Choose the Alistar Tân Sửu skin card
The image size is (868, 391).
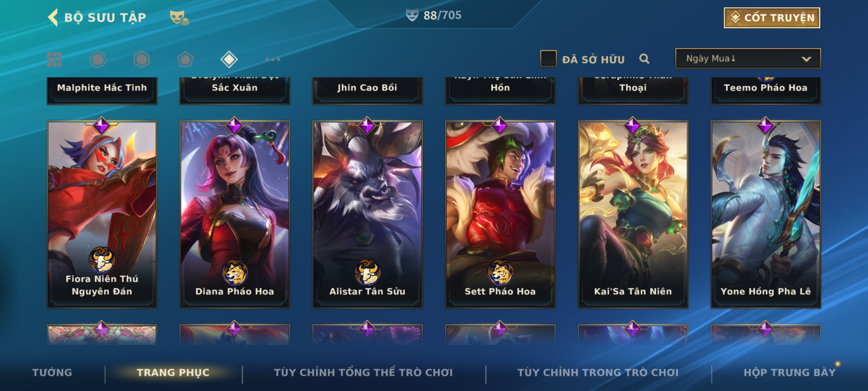(x=367, y=214)
